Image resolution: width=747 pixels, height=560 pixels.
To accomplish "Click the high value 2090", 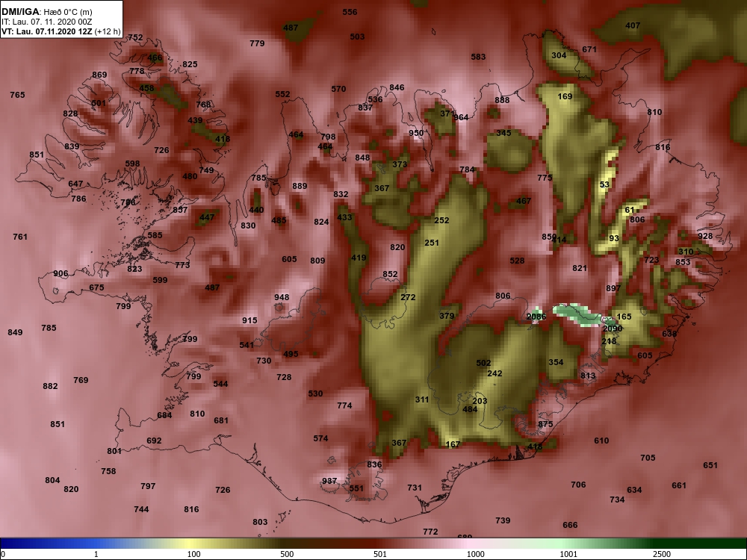I will 613,329.
